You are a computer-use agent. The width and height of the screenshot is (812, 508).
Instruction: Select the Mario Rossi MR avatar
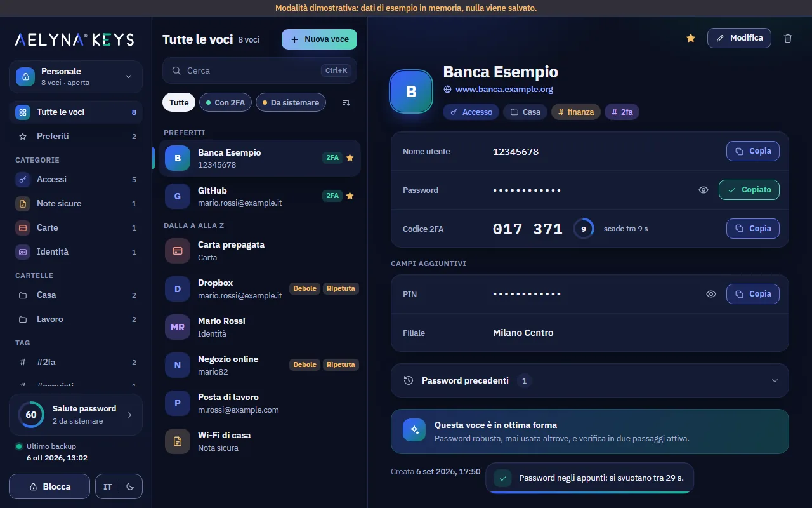178,327
